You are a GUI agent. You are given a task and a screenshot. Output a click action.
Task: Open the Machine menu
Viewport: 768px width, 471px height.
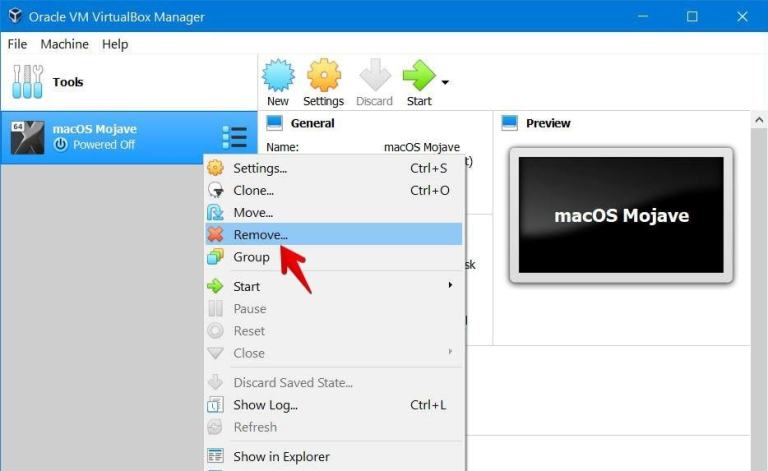(65, 44)
